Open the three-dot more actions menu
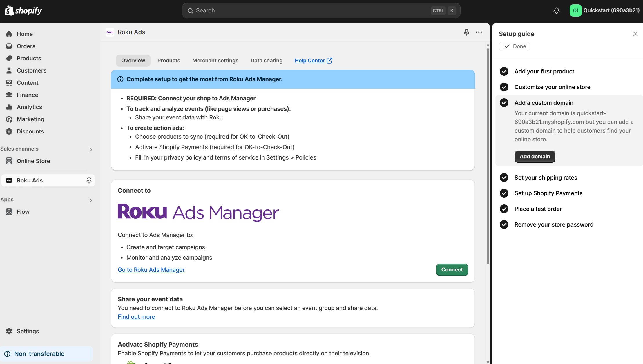643x364 pixels. tap(479, 32)
